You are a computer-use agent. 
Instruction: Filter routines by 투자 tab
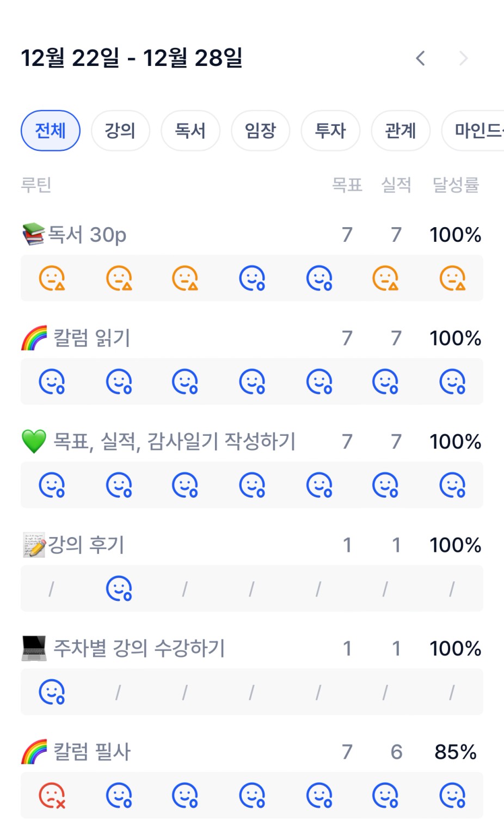pyautogui.click(x=330, y=131)
